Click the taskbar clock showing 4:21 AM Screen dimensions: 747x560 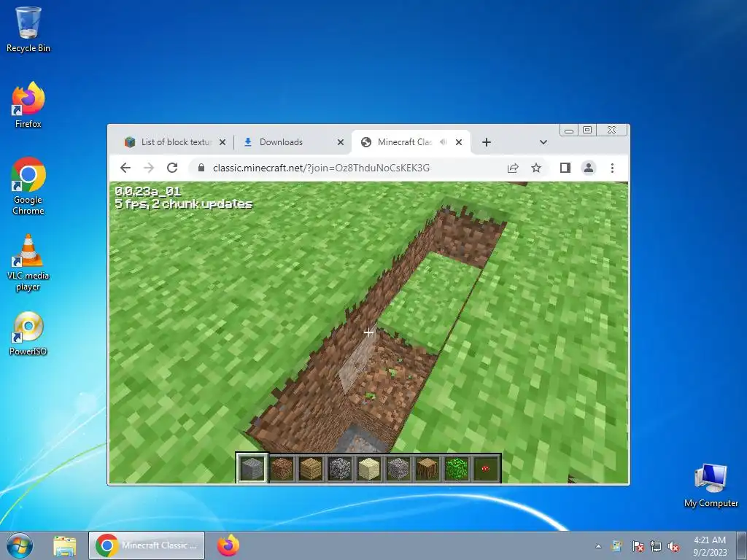coord(710,545)
